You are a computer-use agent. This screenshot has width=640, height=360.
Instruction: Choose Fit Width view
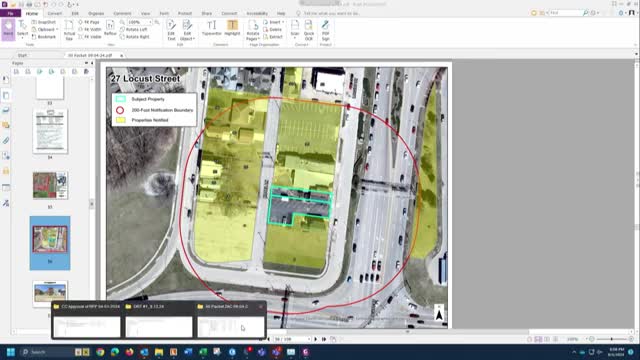(89, 29)
